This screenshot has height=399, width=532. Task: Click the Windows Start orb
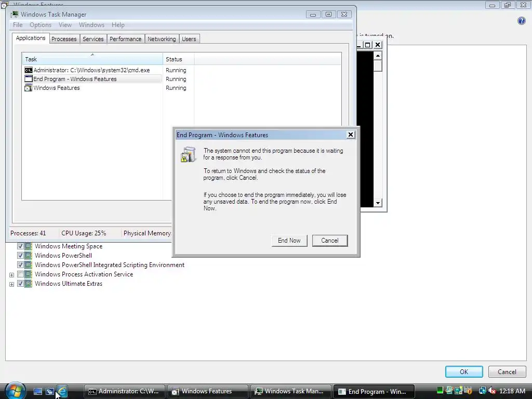tap(15, 391)
